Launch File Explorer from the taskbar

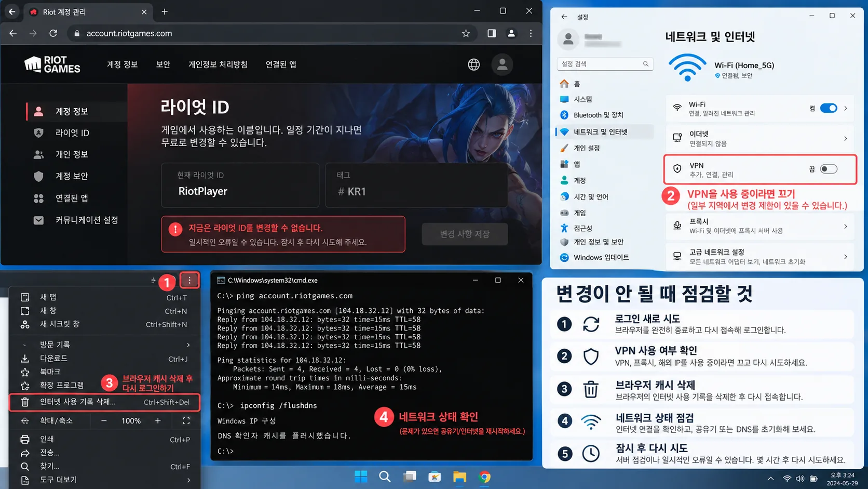click(x=459, y=477)
